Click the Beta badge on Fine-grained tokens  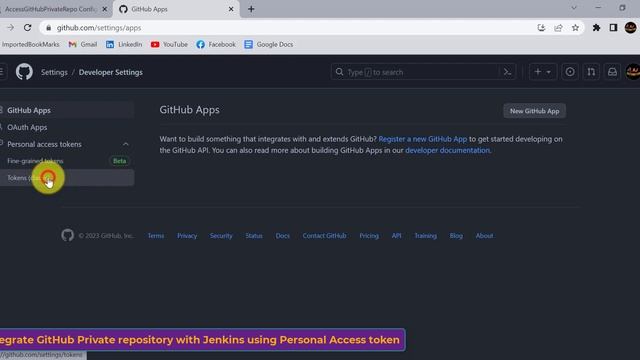(x=120, y=161)
